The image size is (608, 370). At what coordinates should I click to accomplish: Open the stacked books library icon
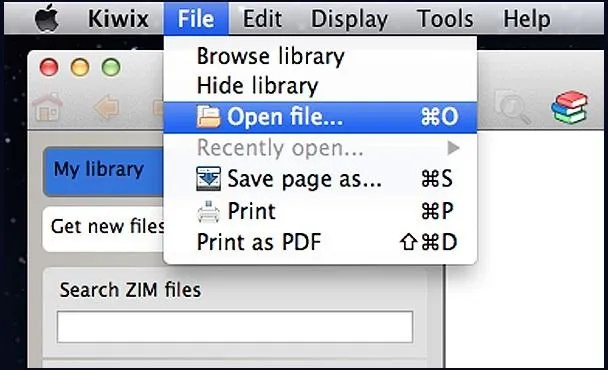tap(569, 107)
